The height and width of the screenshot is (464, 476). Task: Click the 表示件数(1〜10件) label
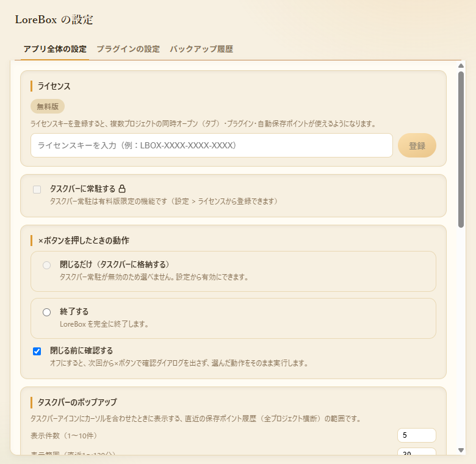63,436
